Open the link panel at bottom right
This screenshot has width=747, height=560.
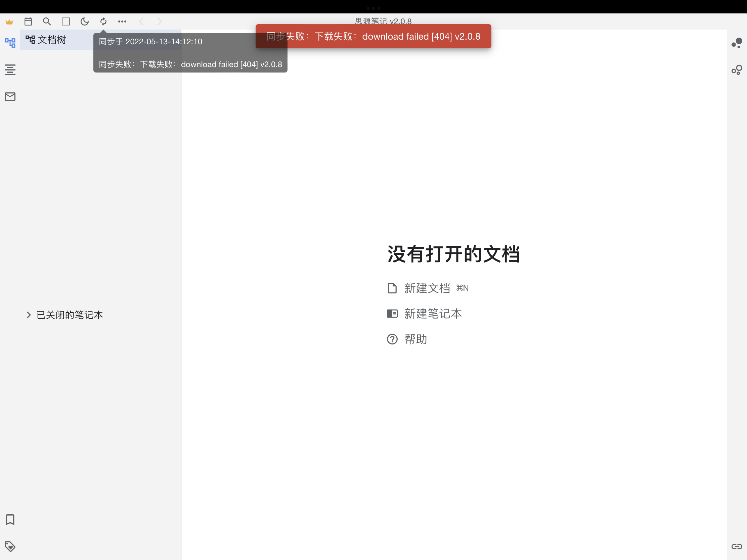pos(737,547)
